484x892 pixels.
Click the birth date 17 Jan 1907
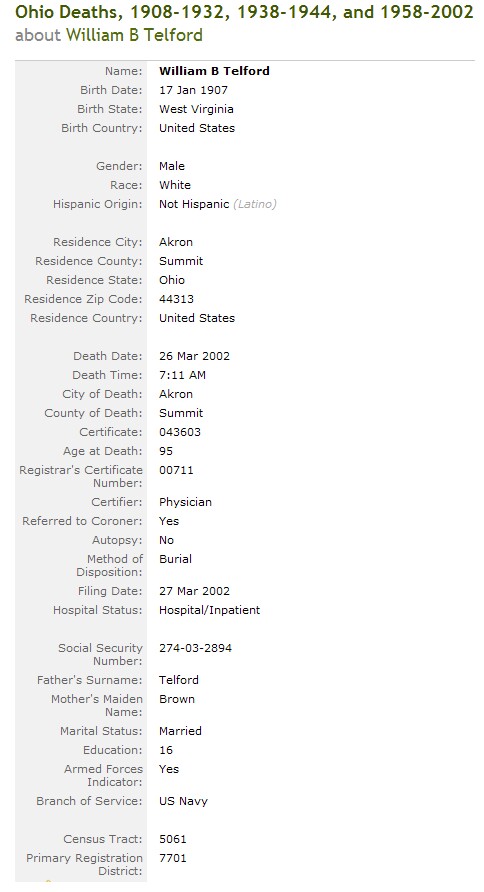click(193, 90)
